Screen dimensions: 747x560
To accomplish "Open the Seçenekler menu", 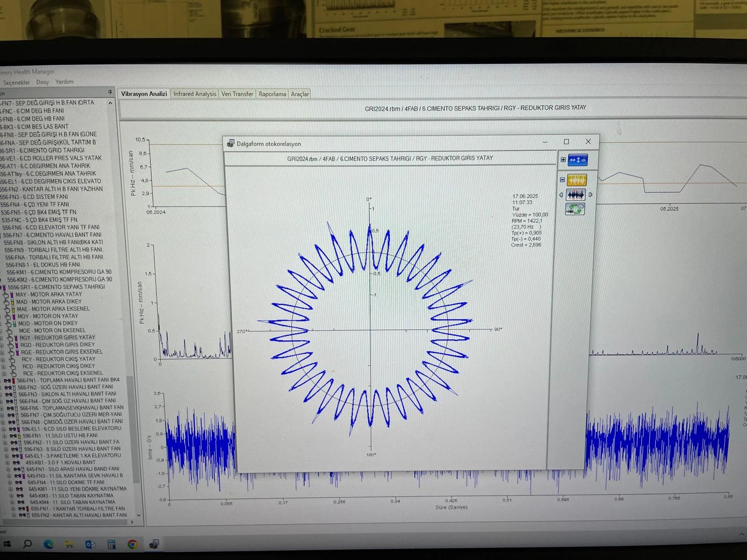I will [x=16, y=83].
